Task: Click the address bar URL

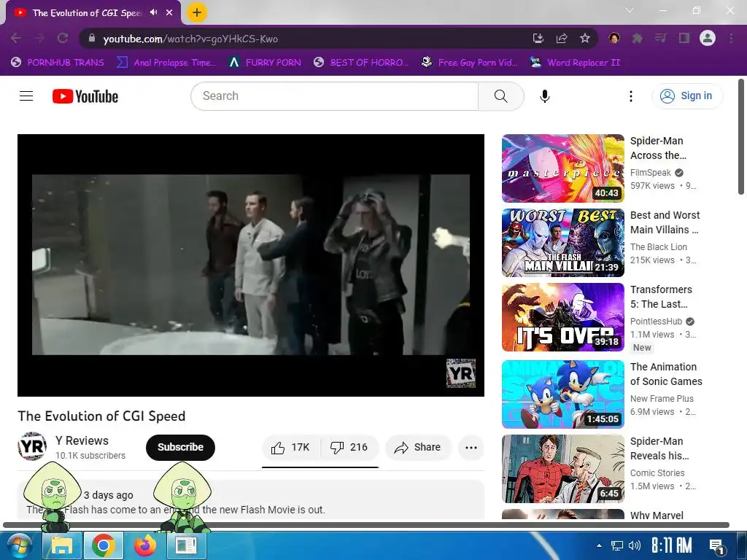Action: [x=190, y=39]
